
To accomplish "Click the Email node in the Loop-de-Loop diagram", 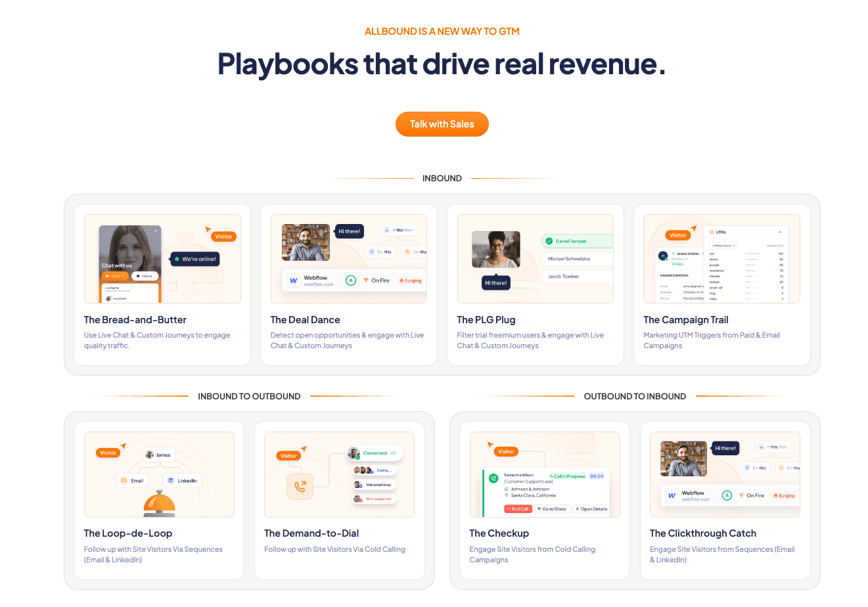I will pyautogui.click(x=132, y=480).
